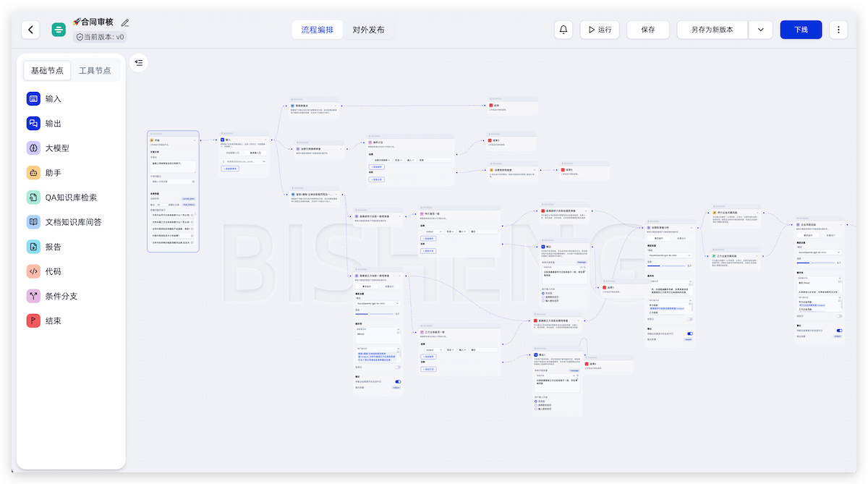The width and height of the screenshot is (868, 484).
Task: Pick the 助手 node icon
Action: click(x=33, y=173)
